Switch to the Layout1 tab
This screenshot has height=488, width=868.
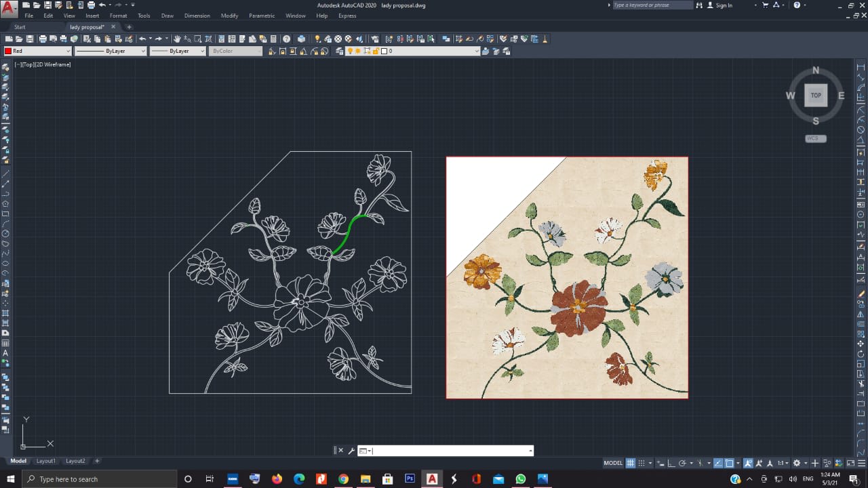(46, 461)
